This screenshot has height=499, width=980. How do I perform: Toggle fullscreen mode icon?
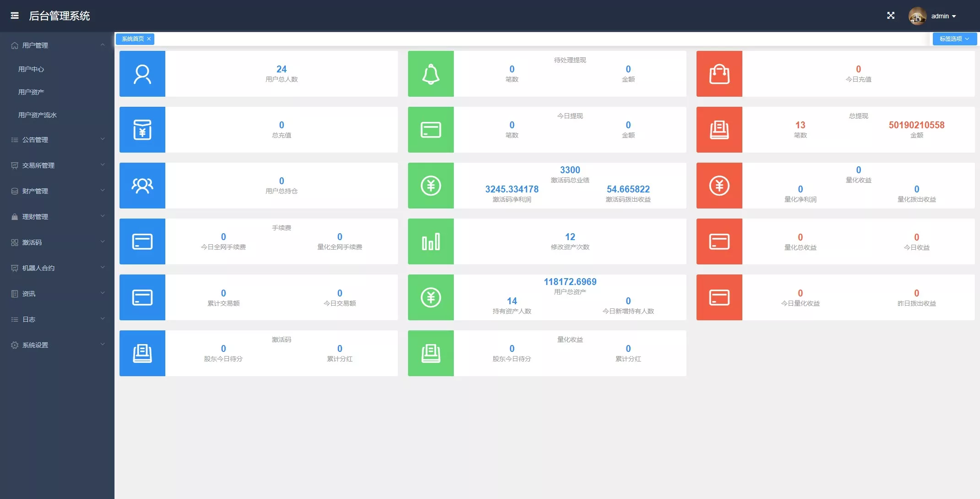(x=891, y=16)
